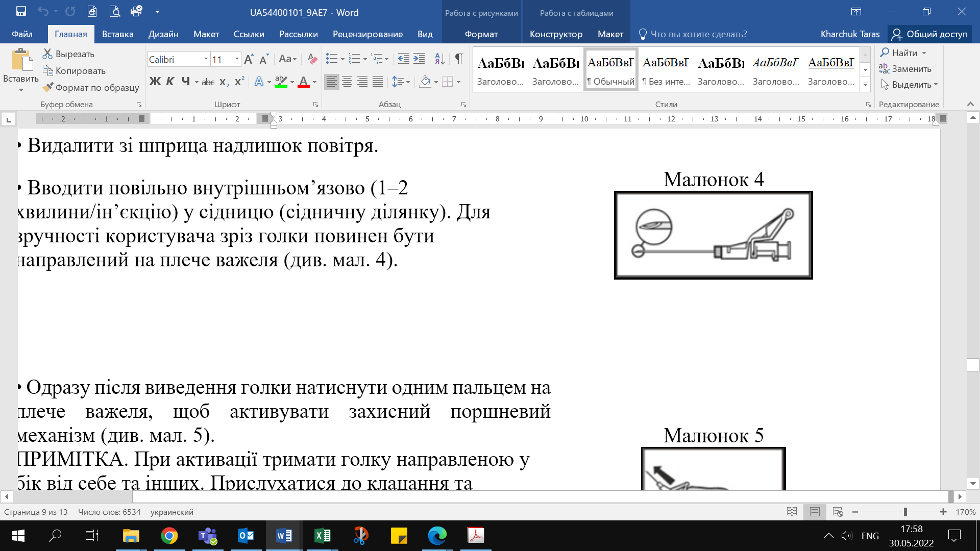The height and width of the screenshot is (551, 980).
Task: Apply the Без интервала style
Action: click(666, 69)
